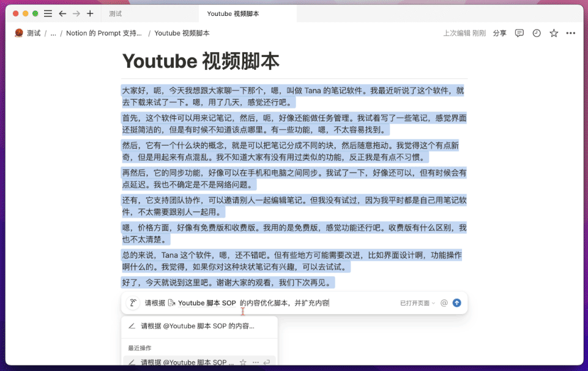Open the sidebar hamburger menu

pyautogui.click(x=48, y=13)
